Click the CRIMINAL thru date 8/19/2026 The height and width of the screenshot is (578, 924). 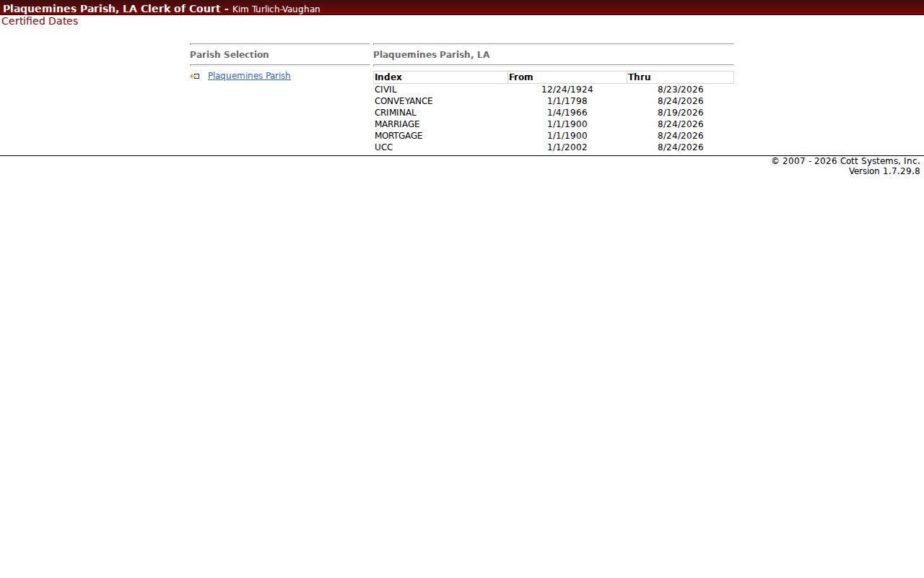(x=681, y=113)
